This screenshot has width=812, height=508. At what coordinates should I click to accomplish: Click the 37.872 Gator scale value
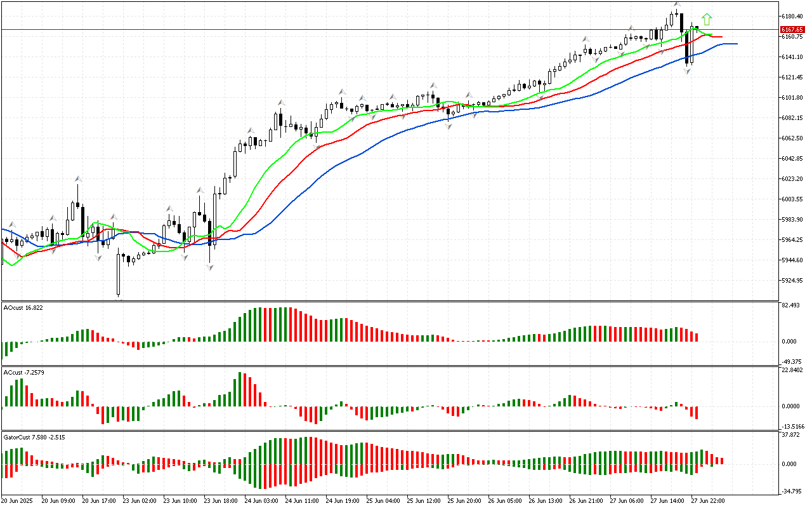790,435
